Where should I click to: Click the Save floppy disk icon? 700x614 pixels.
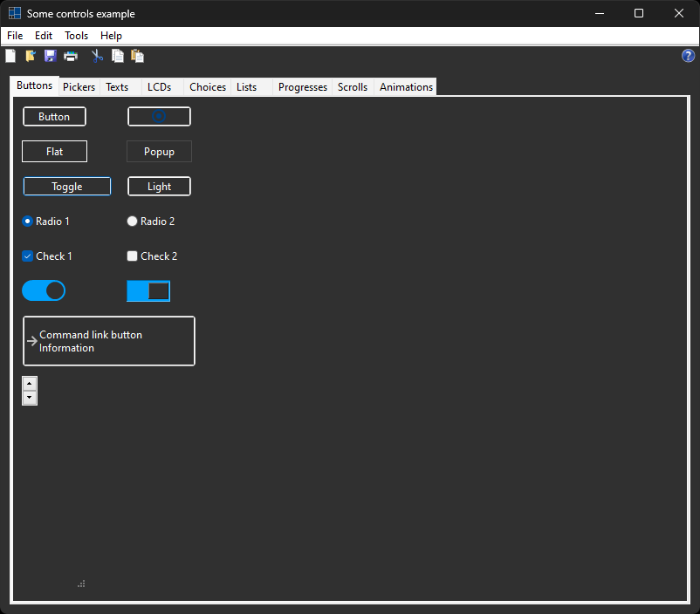point(51,56)
